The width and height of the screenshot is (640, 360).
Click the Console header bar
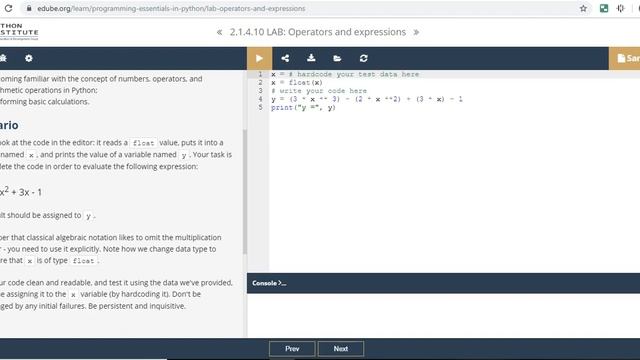[443, 283]
